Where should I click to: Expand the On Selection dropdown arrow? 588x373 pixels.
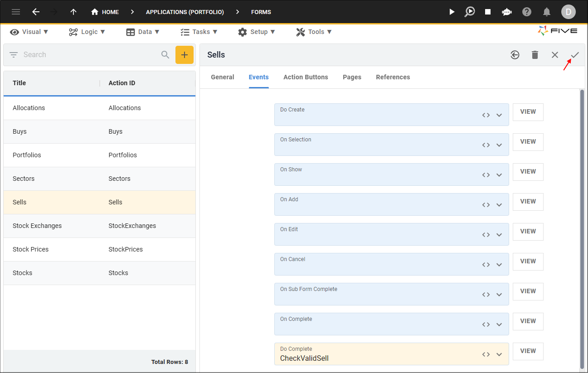(499, 145)
